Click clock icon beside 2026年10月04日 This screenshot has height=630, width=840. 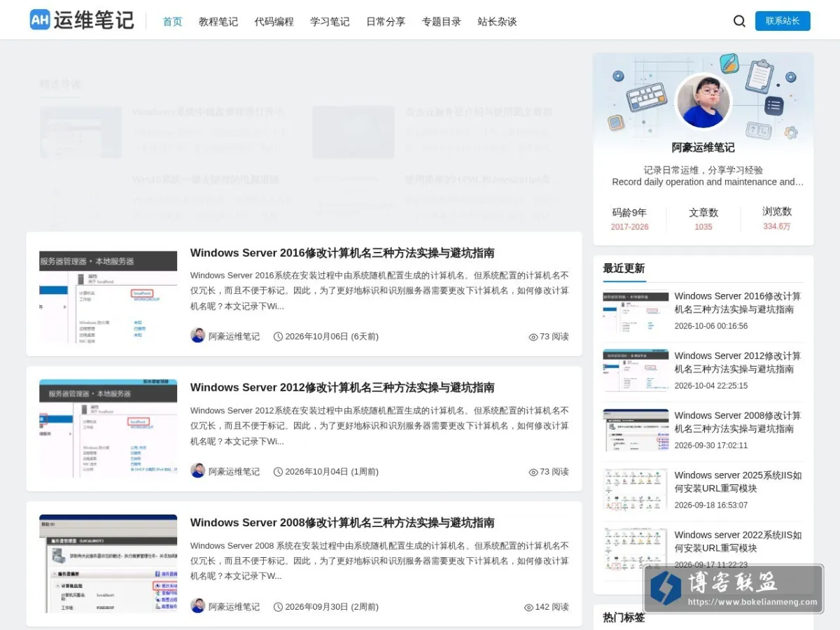tap(278, 472)
